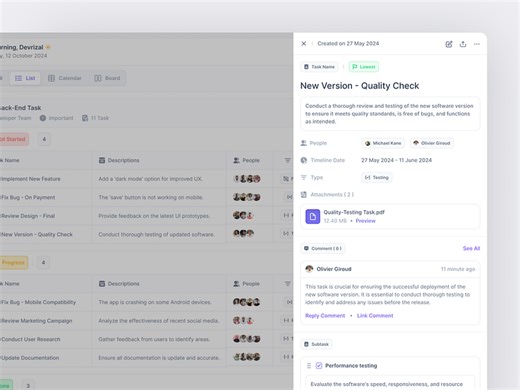Click the People field icon in detail panel

pos(304,143)
